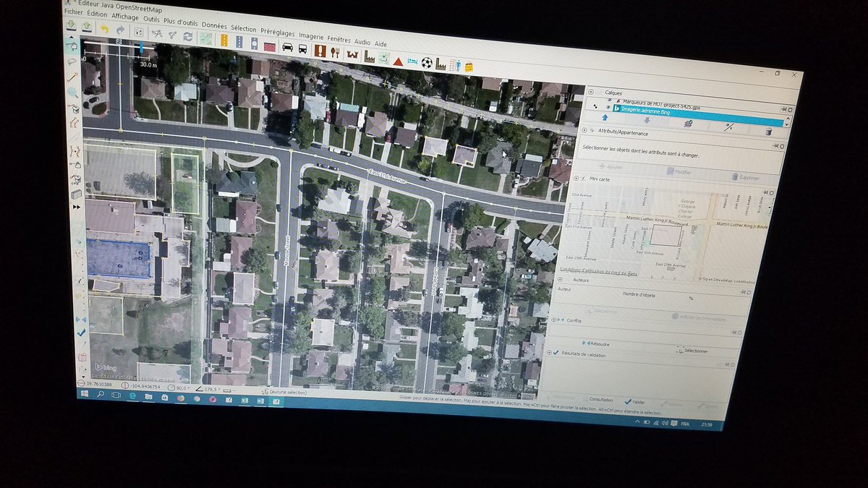Viewport: 868px width, 488px height.
Task: Expand left toolbar with double-arrow button
Action: (76, 206)
